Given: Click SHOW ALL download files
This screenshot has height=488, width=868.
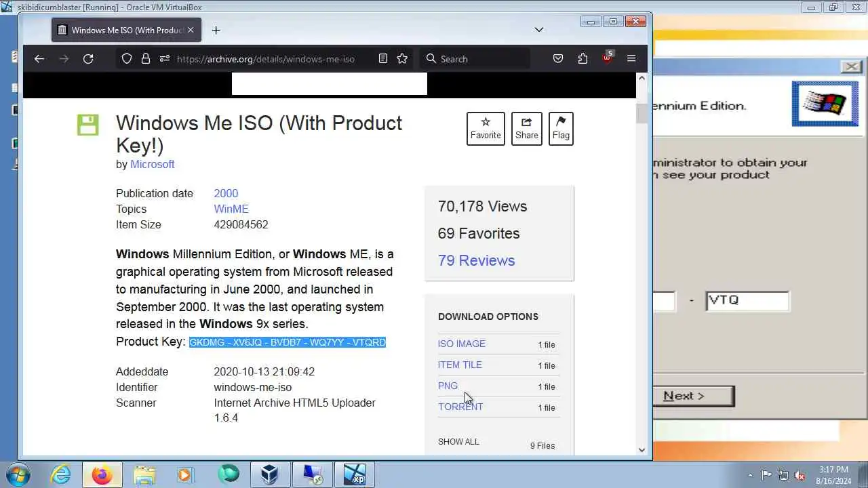Looking at the screenshot, I should (458, 441).
